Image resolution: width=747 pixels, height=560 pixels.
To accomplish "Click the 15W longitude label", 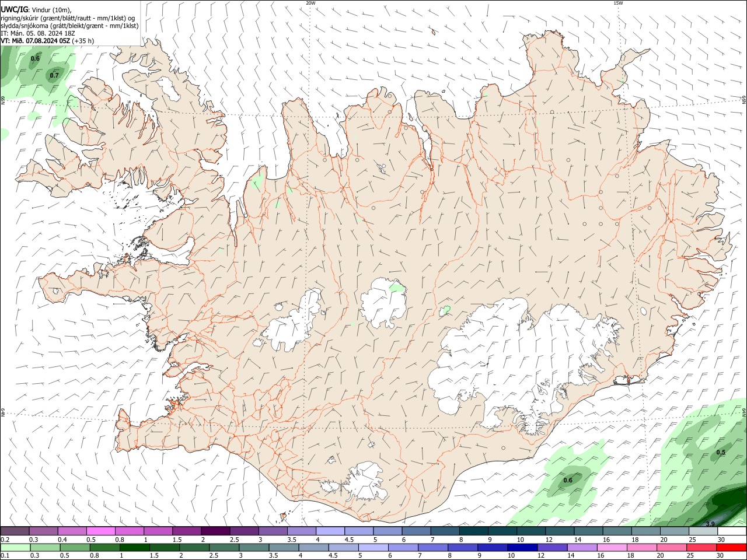I will pos(618,3).
